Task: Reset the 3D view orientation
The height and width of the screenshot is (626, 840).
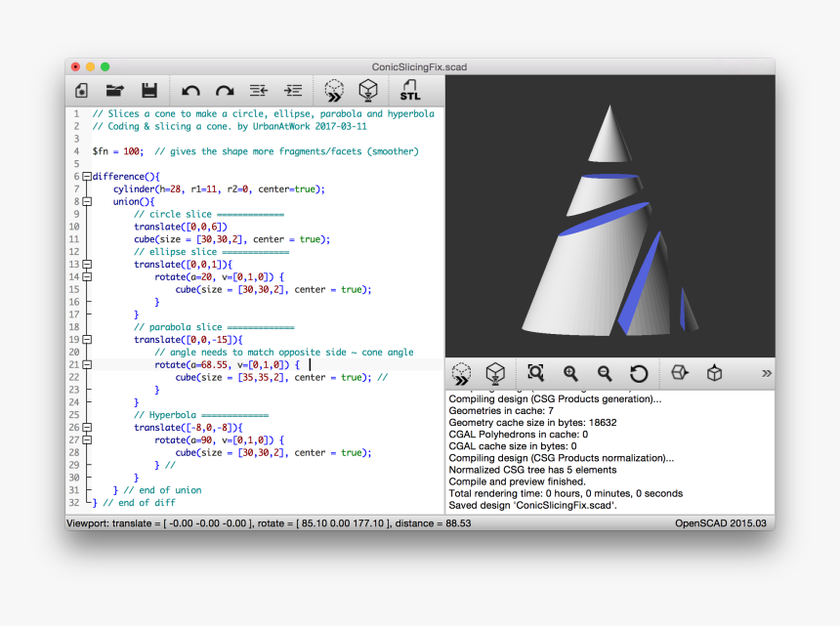Action: point(639,373)
